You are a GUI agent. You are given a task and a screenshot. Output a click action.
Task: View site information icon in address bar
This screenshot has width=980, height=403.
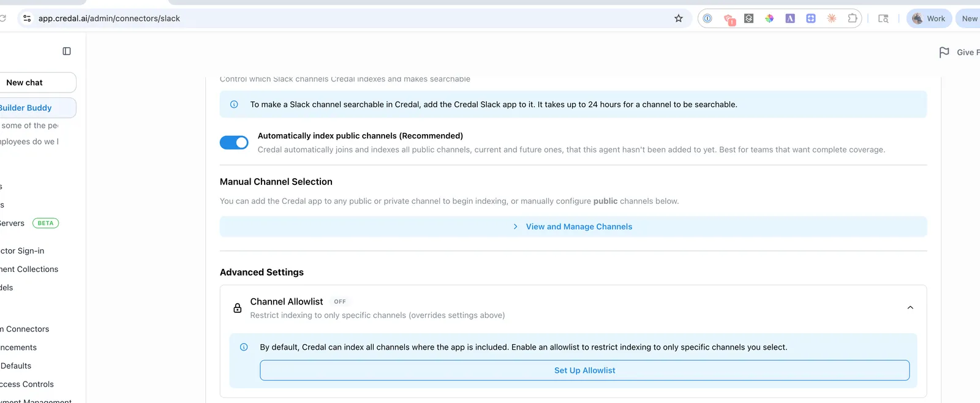[x=27, y=18]
